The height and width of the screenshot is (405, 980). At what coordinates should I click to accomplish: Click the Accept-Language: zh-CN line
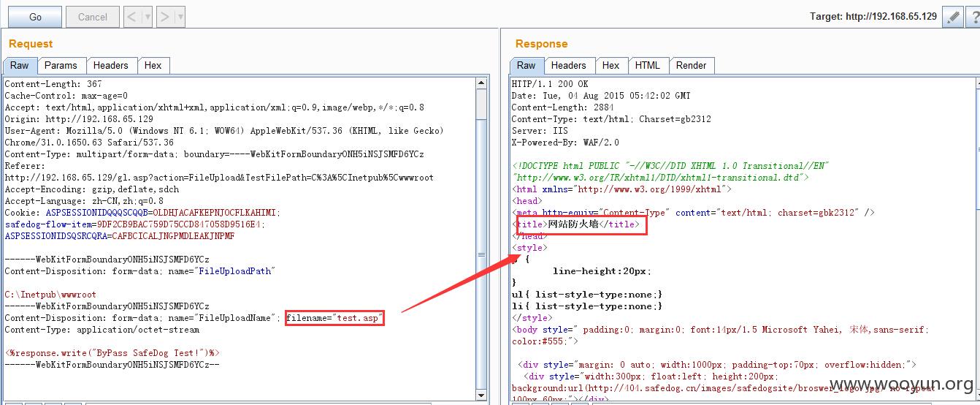[x=84, y=201]
